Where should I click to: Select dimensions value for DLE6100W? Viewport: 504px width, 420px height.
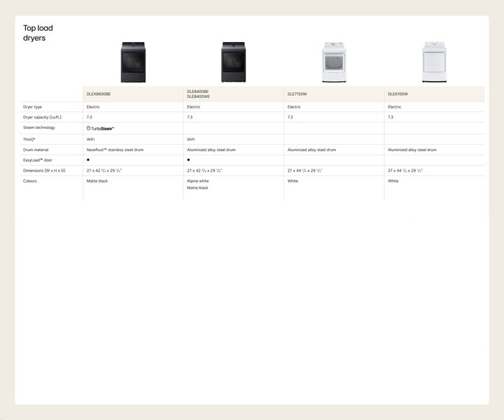coord(405,171)
